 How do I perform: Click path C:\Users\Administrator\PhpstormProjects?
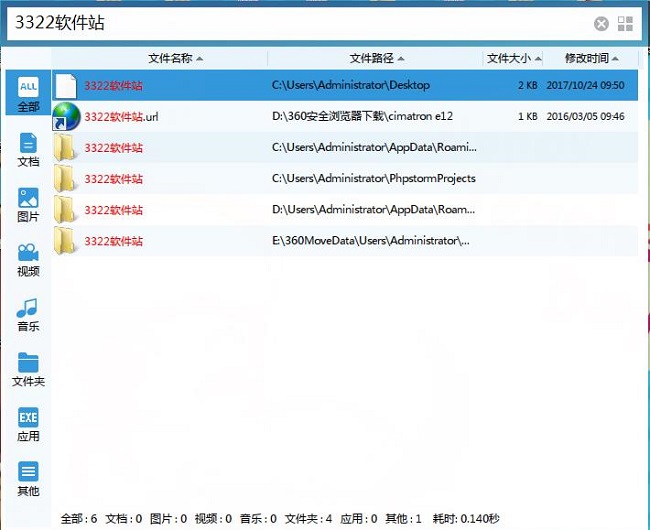374,179
